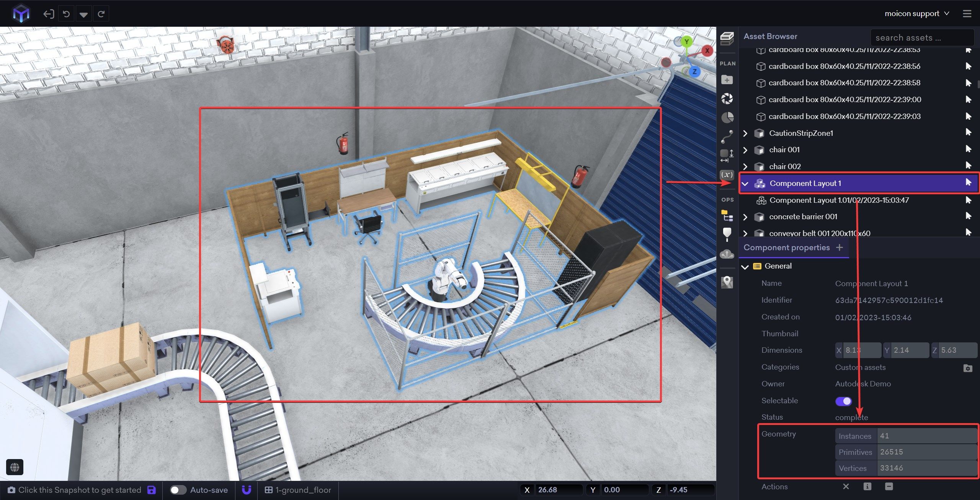Click the add folder icon under PLAN
Viewport: 980px width, 500px height.
coord(727,80)
